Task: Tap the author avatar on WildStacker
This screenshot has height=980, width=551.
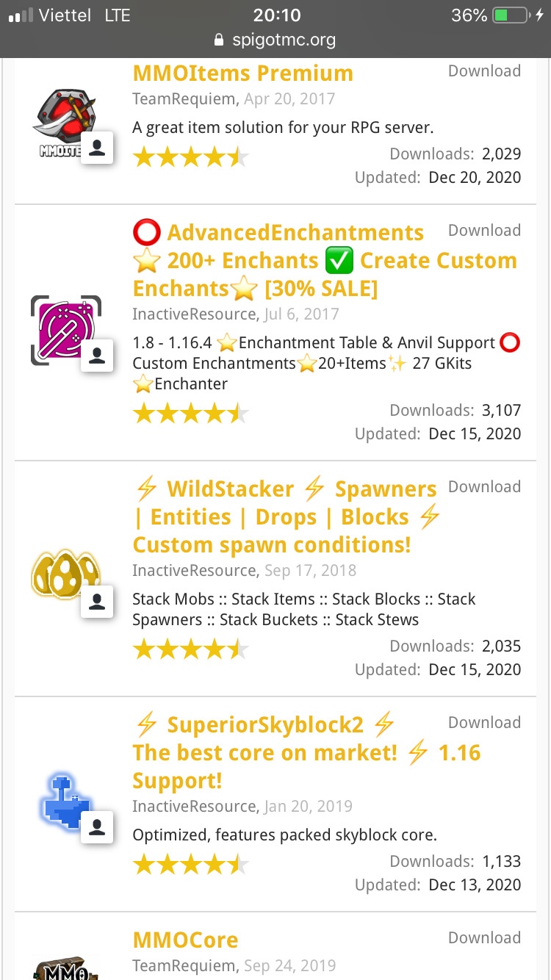Action: point(97,602)
